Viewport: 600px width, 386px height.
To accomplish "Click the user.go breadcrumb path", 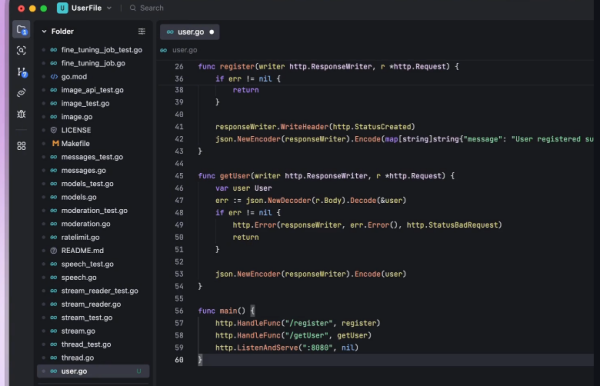I will pos(184,50).
